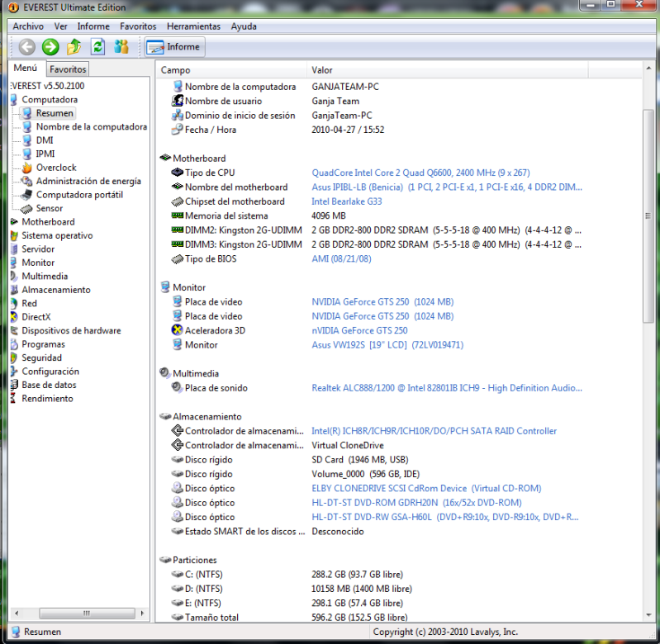Click the DirectX tree icon
660x644 pixels.
pyautogui.click(x=13, y=317)
